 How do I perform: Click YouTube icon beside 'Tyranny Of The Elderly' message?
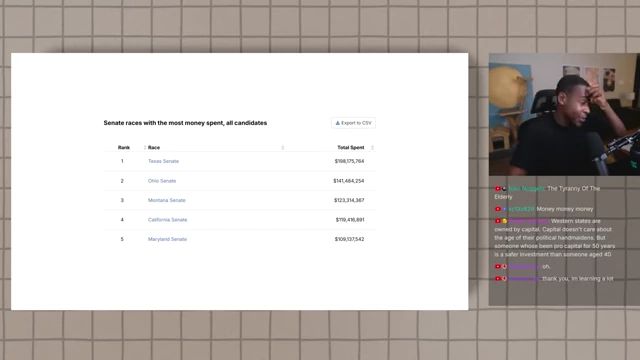(498, 189)
